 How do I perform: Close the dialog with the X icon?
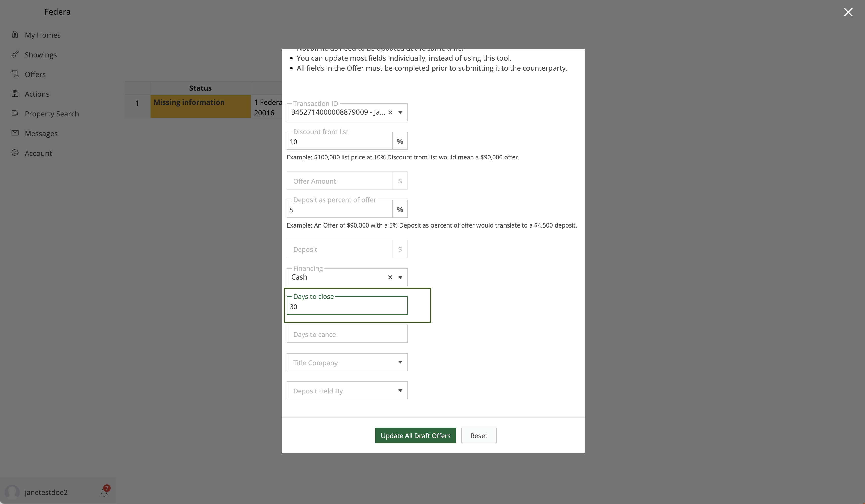pos(848,12)
